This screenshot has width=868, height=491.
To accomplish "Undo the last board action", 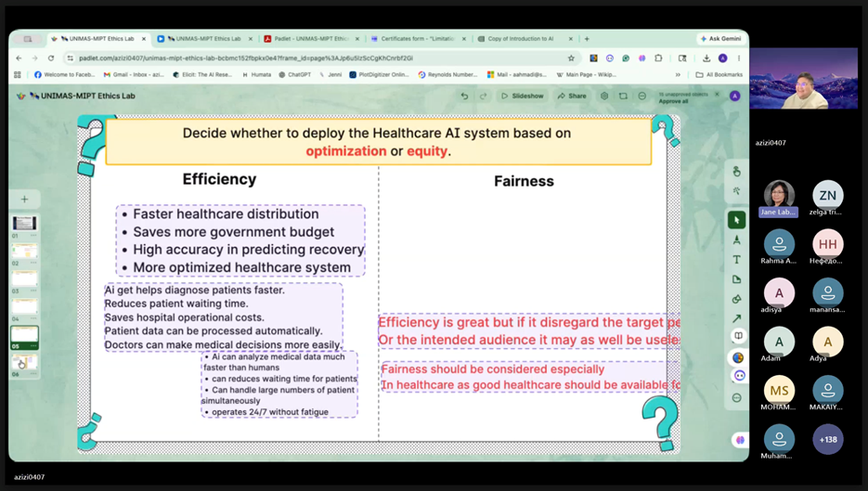I will pyautogui.click(x=464, y=96).
